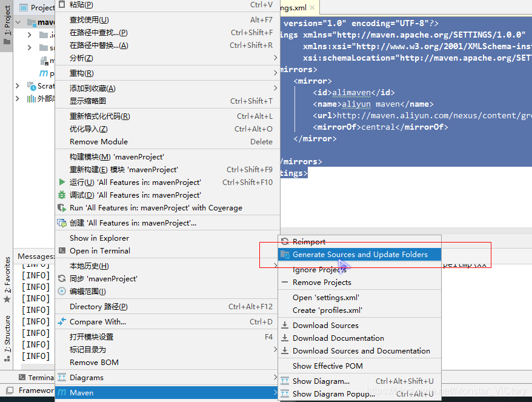This screenshot has height=402, width=532.
Task: Expand the Scratches tree node
Action: point(18,86)
